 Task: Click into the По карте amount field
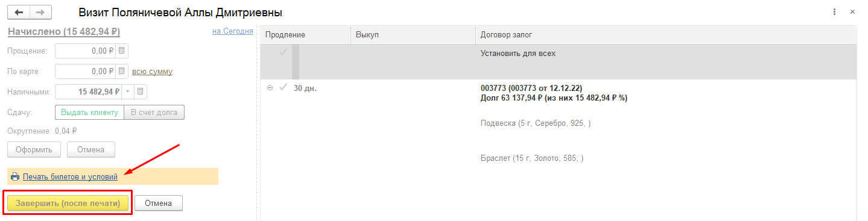[x=85, y=72]
